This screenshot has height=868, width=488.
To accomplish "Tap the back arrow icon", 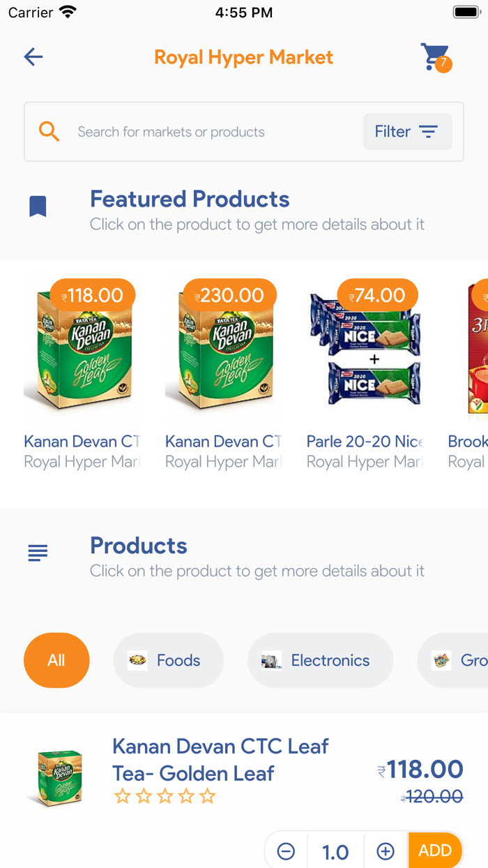I will pyautogui.click(x=33, y=57).
